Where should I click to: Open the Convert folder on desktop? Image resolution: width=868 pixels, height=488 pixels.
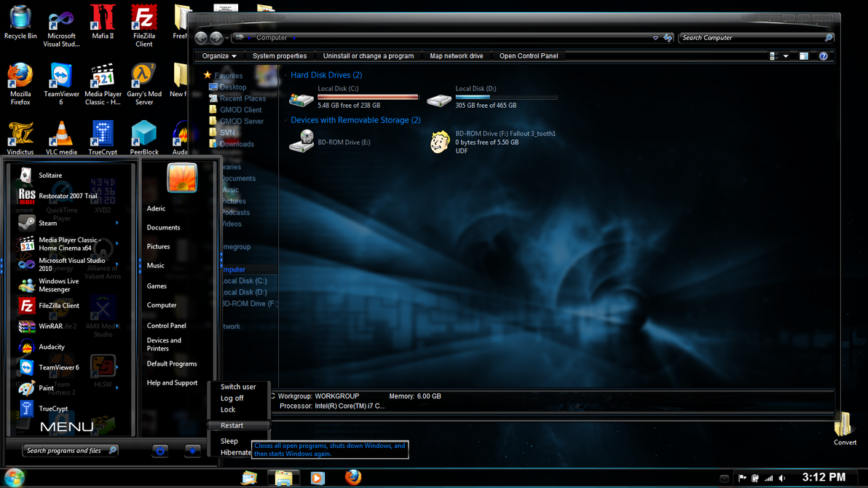click(x=845, y=429)
